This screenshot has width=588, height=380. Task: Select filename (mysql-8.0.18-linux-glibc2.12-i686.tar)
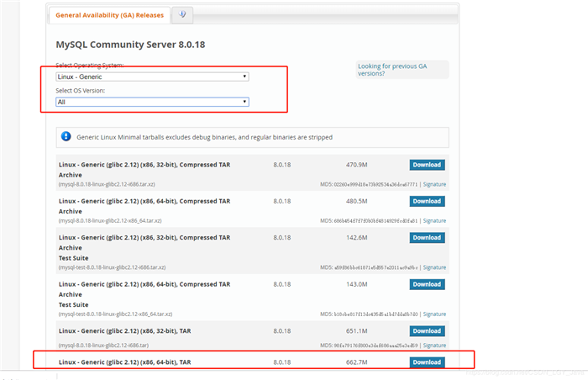[x=103, y=345]
